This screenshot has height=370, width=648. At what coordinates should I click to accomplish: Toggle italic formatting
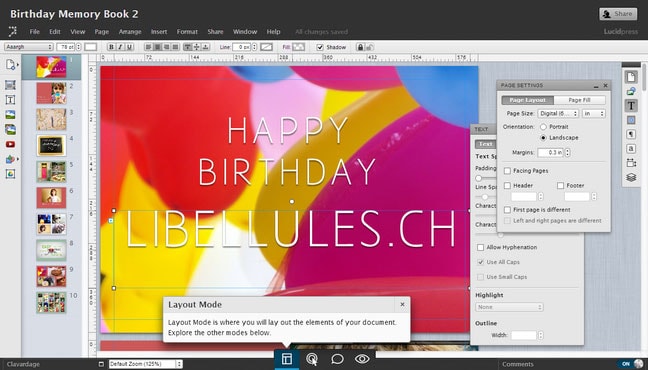click(x=120, y=47)
